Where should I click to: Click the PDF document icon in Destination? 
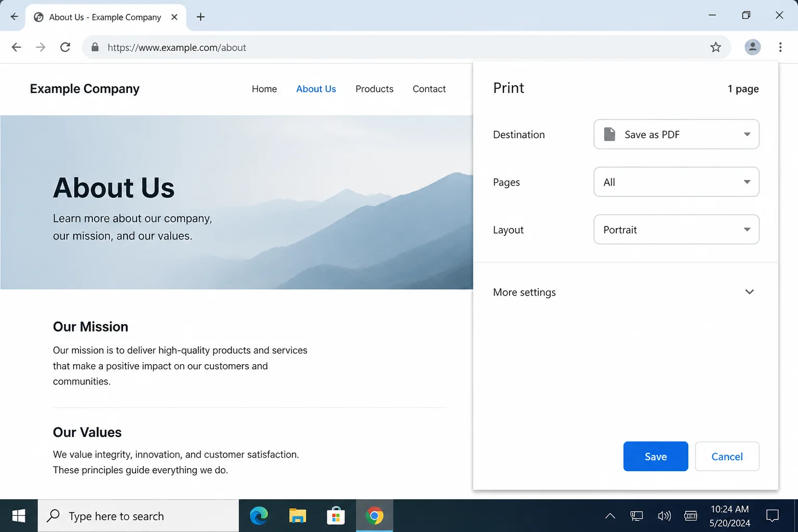[x=609, y=134]
